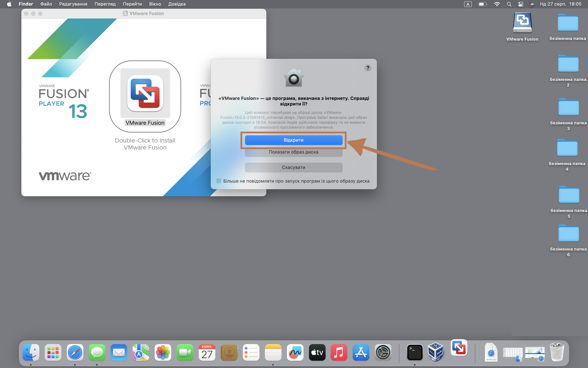Click Показати образ диска button
The height and width of the screenshot is (368, 588).
tap(293, 152)
